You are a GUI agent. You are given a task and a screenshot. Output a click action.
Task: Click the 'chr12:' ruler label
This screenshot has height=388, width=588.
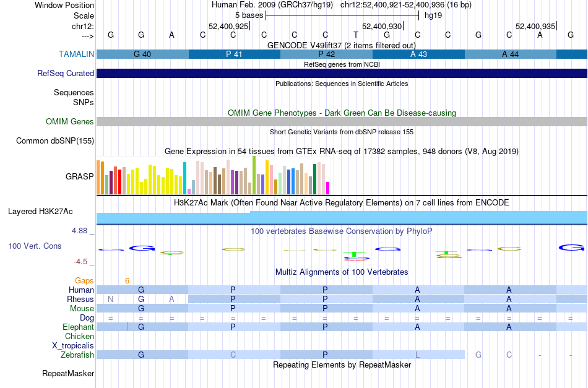83,26
